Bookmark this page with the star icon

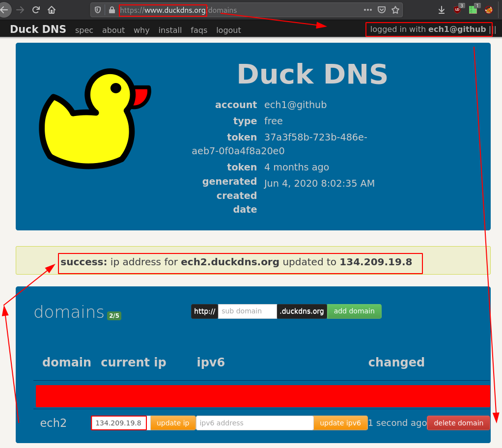pyautogui.click(x=395, y=10)
